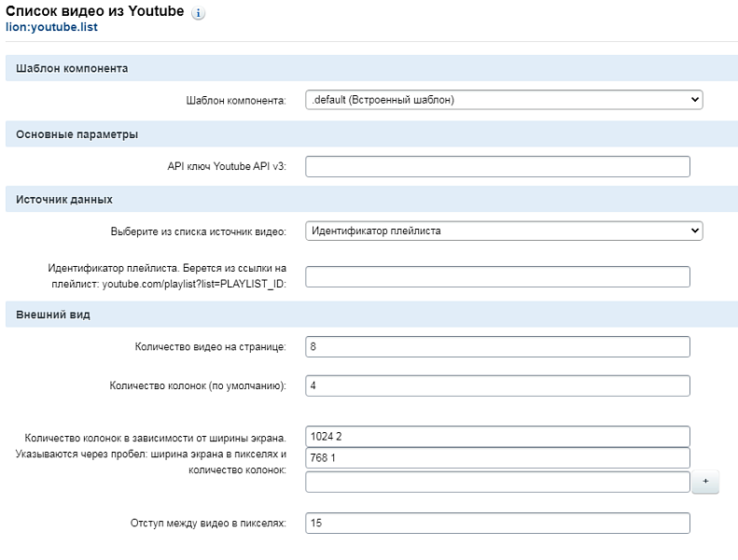Screen dimensions: 738x560
Task: Click the playlist identifier input field
Action: pos(497,276)
